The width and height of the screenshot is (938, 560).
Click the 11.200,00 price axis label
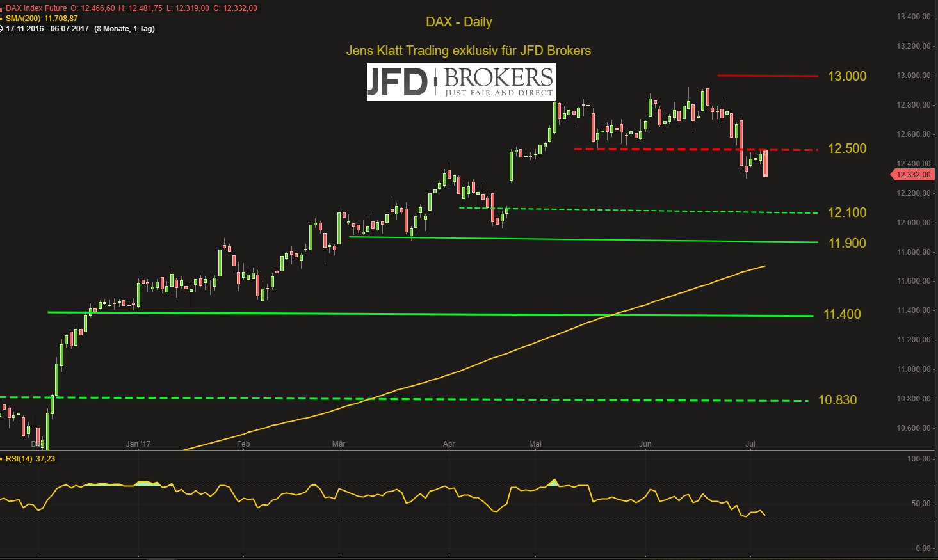[x=914, y=340]
